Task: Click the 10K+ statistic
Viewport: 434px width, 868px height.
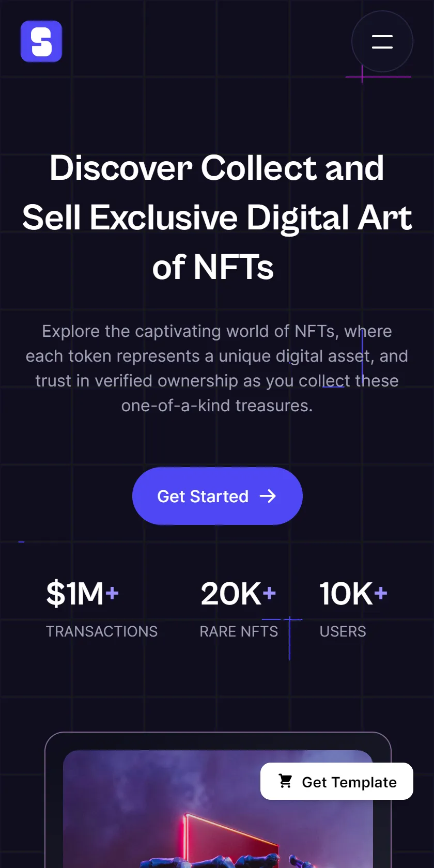Action: [x=353, y=593]
